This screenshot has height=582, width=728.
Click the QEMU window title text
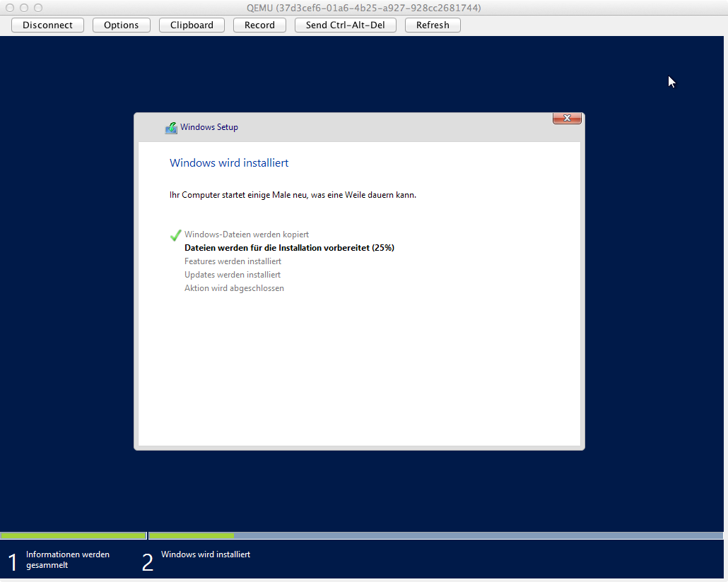(x=363, y=8)
